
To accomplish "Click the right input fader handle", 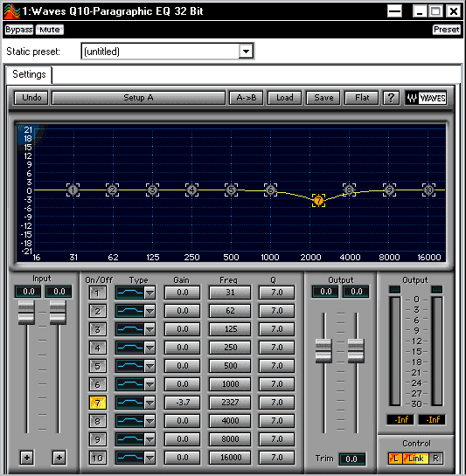I will (58, 313).
